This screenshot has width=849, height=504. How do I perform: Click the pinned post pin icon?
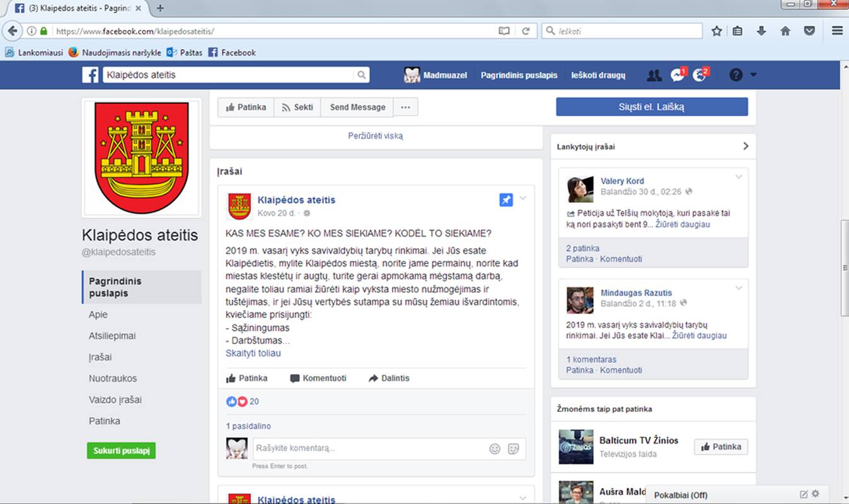(x=506, y=200)
